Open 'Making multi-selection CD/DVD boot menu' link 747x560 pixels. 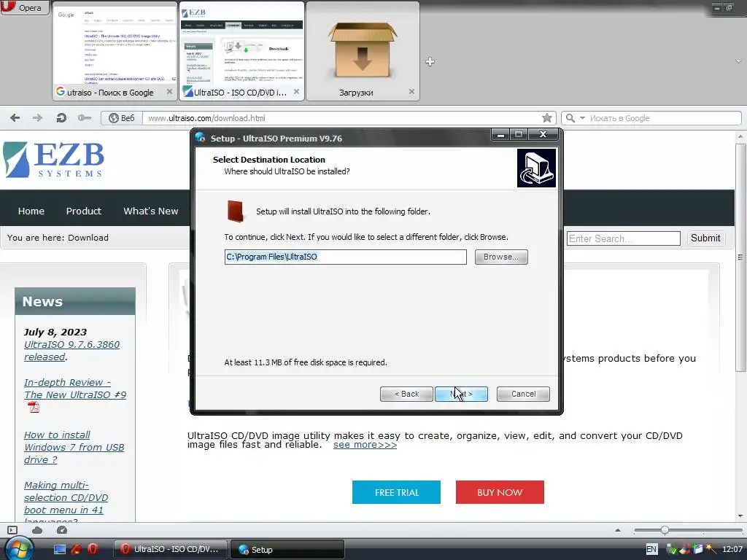click(66, 497)
